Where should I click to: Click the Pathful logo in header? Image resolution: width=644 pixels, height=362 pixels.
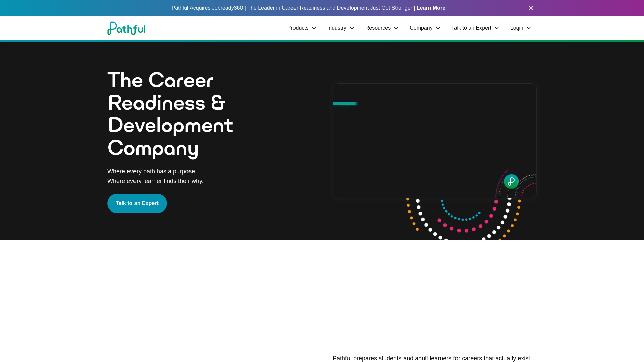[x=126, y=28]
